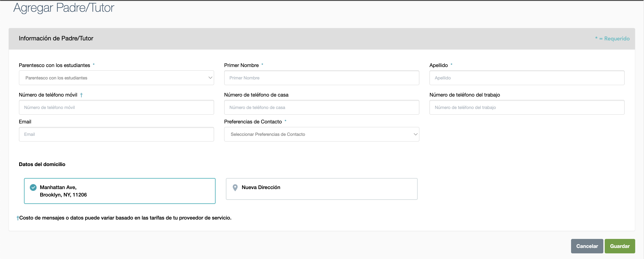Select the Manhattan Ave, Brooklyn address card
Screen dimensions: 644x259
point(119,191)
